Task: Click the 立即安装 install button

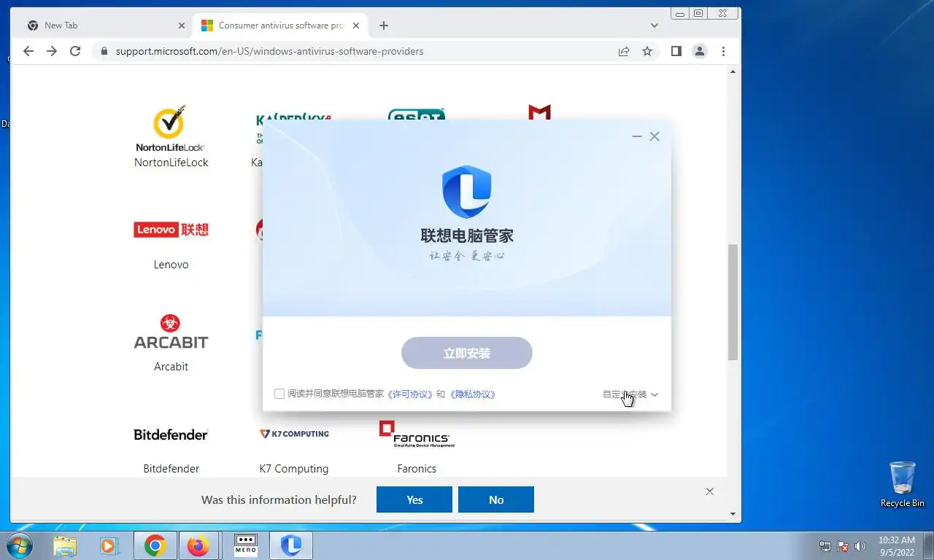Action: tap(467, 353)
